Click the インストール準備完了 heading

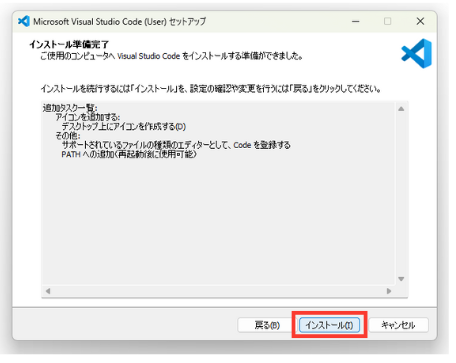pyautogui.click(x=69, y=44)
